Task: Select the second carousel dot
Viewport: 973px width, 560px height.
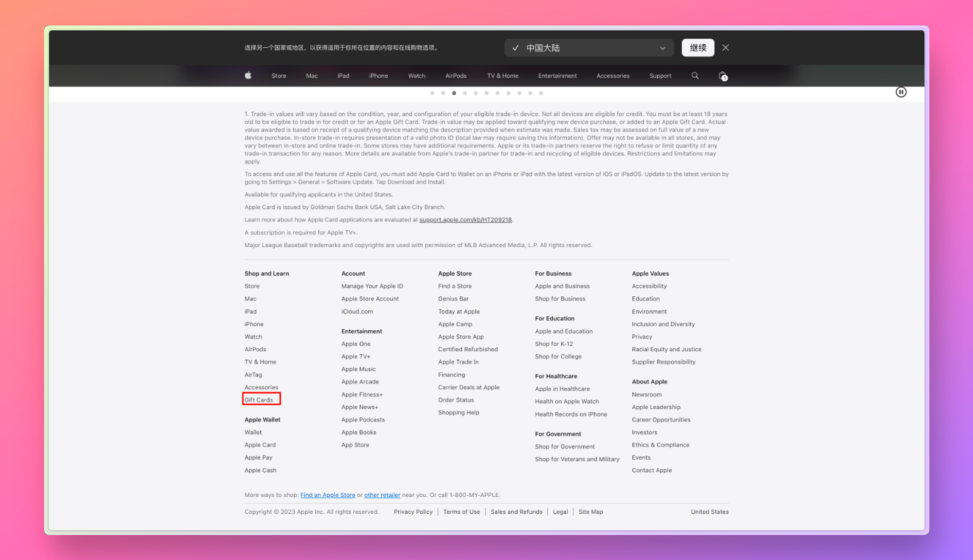Action: pyautogui.click(x=443, y=93)
